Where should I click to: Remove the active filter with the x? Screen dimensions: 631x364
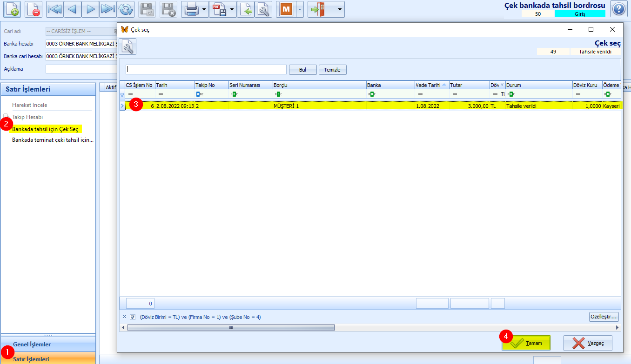click(124, 317)
